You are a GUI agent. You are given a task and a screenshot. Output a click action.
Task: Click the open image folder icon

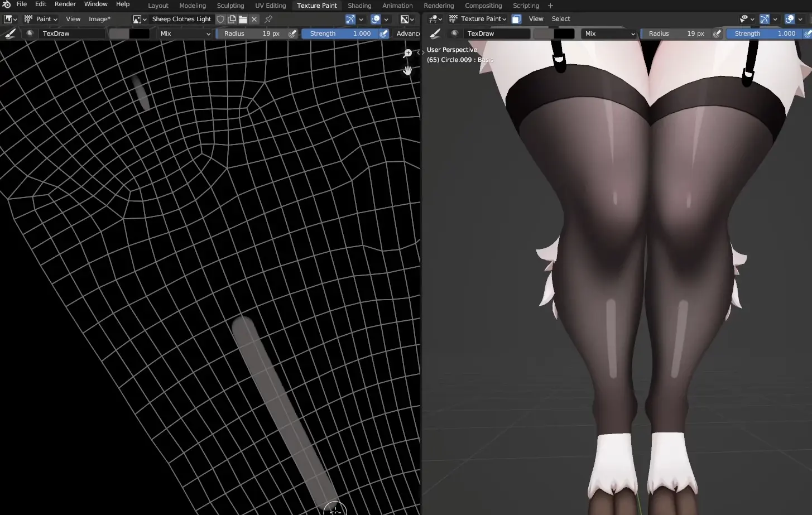(243, 19)
